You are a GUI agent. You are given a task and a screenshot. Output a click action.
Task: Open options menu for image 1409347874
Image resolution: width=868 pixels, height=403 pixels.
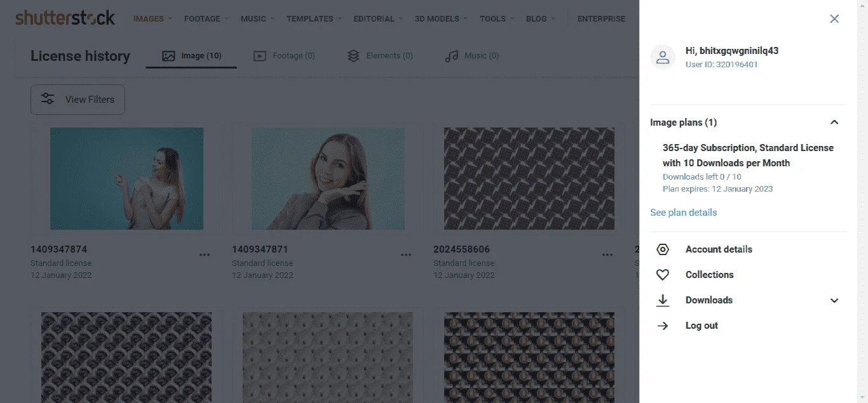pyautogui.click(x=205, y=254)
